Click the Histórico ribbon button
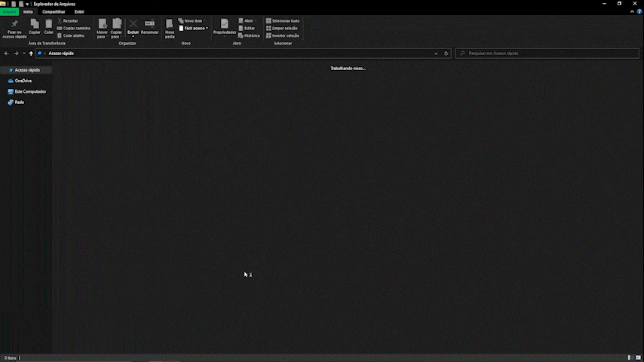 click(249, 35)
